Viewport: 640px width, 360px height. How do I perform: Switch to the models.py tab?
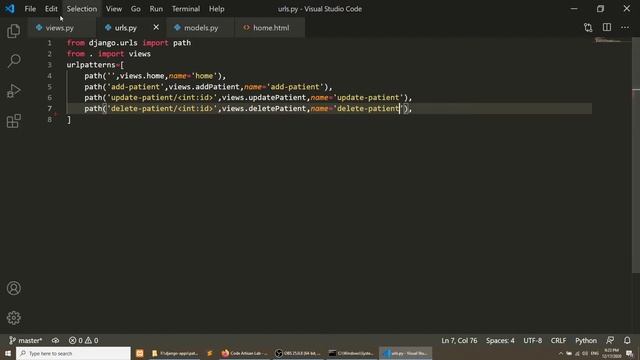click(201, 28)
